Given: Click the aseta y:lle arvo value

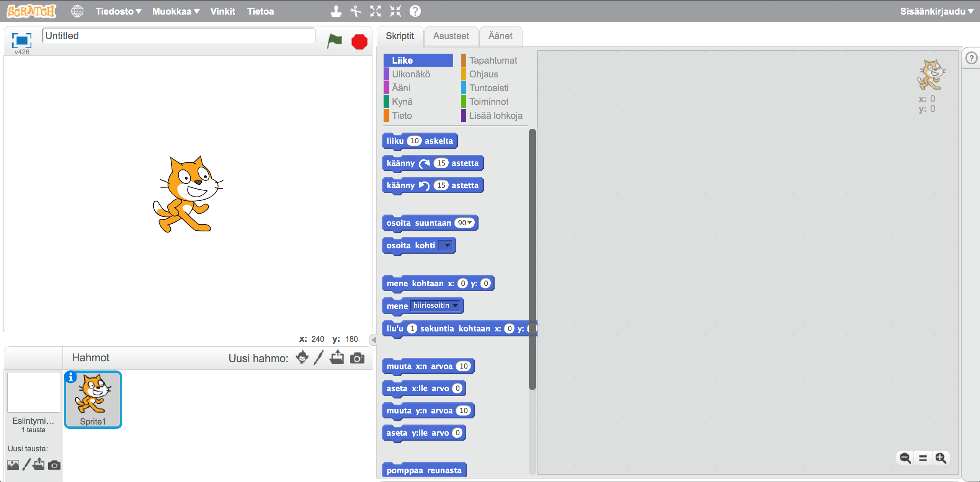Looking at the screenshot, I should pos(457,433).
